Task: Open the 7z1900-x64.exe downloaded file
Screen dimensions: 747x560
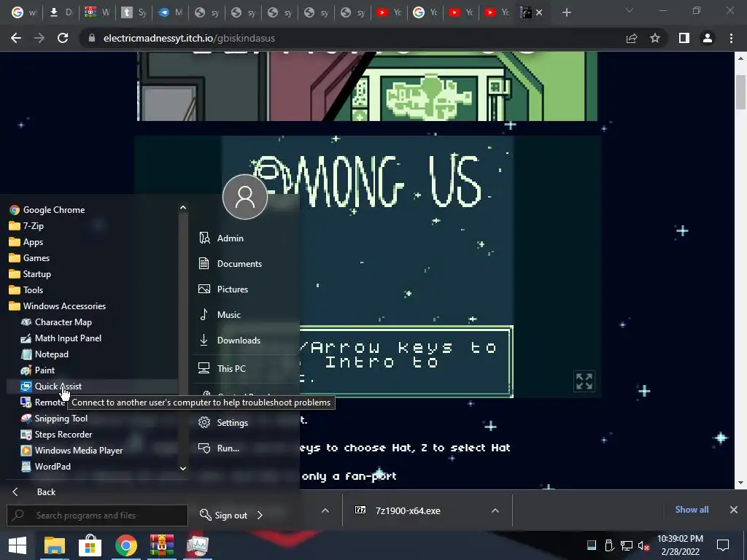Action: click(408, 510)
